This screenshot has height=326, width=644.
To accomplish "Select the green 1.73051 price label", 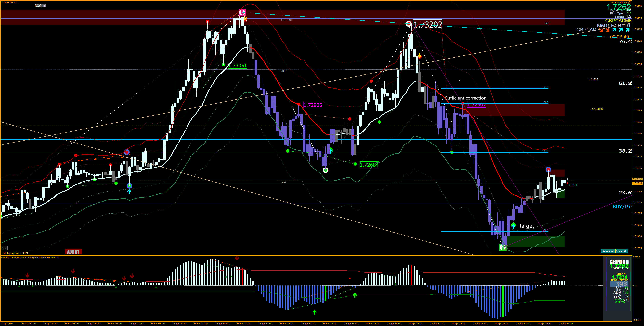I will tap(238, 66).
